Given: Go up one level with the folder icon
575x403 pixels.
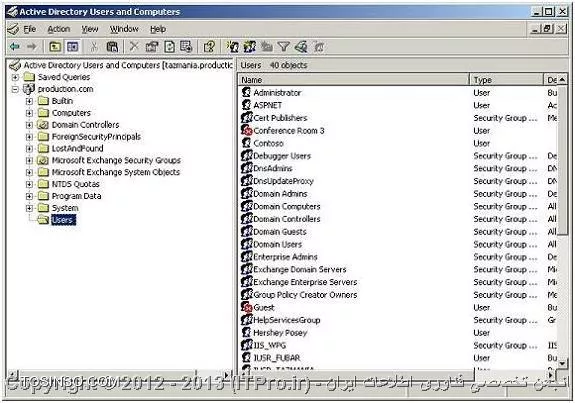Looking at the screenshot, I should 55,47.
